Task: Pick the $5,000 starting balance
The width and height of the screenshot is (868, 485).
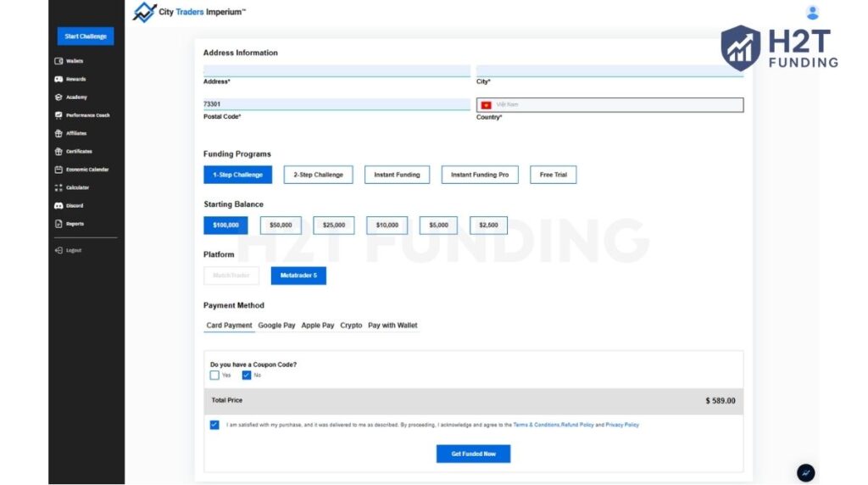Action: point(438,226)
